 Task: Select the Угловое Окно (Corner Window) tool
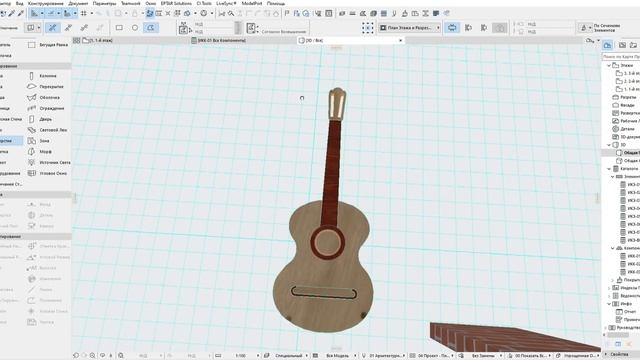click(x=47, y=173)
